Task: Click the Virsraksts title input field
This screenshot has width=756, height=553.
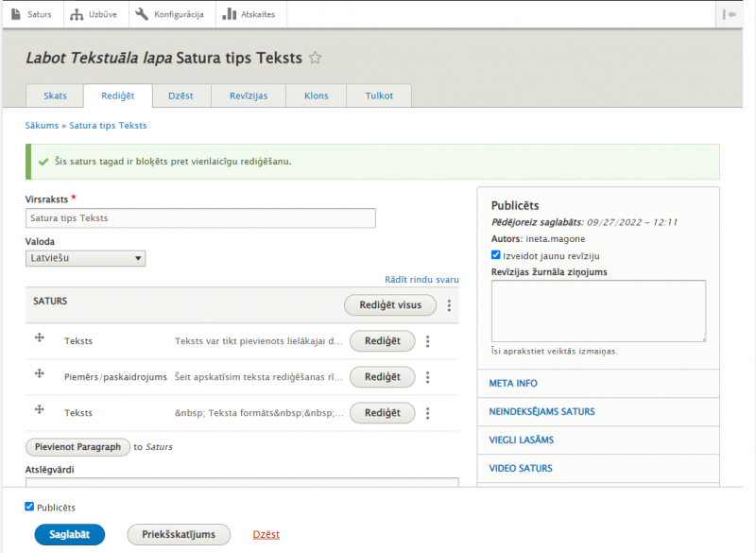Action: [x=200, y=218]
